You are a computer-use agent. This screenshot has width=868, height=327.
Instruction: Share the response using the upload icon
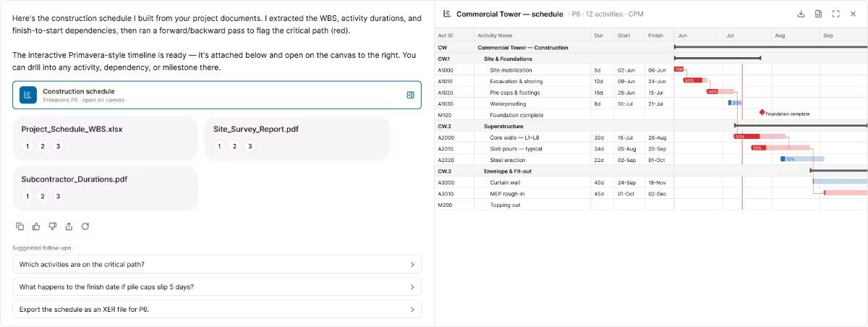tap(69, 226)
